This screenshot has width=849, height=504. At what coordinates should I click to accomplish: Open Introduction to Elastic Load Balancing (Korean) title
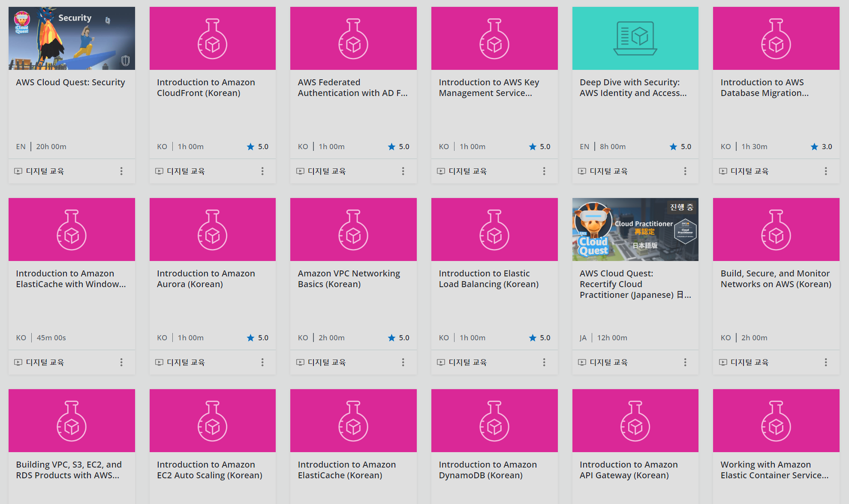[x=488, y=279]
